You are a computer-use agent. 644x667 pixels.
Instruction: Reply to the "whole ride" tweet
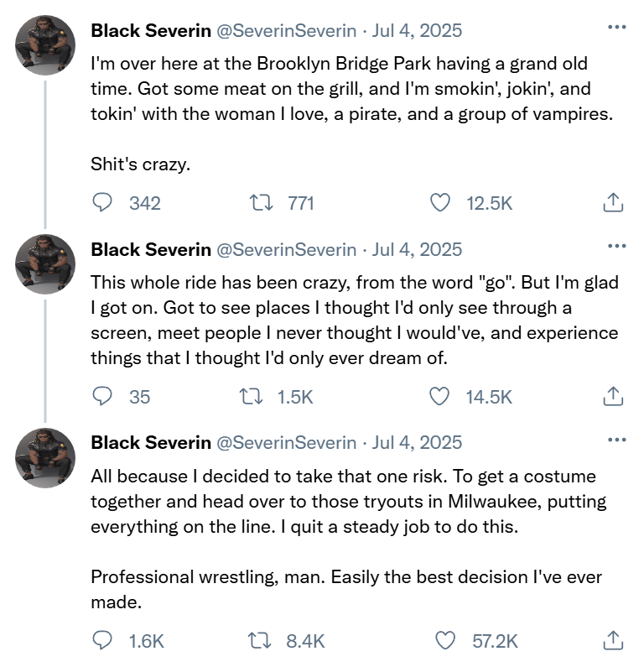102,396
